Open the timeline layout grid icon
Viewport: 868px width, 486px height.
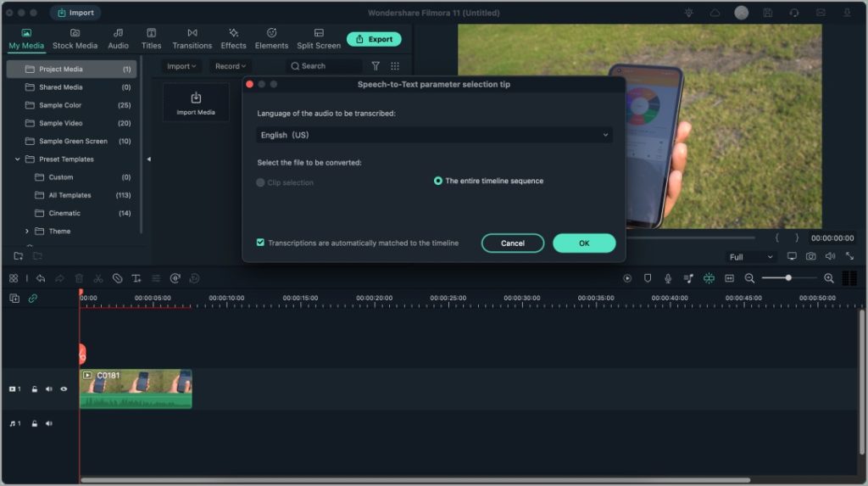14,279
